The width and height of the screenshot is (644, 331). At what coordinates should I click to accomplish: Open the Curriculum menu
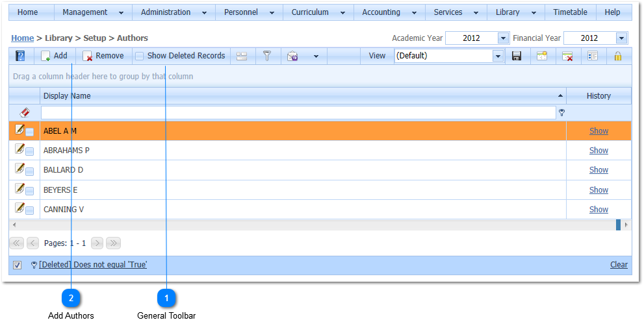pos(318,12)
